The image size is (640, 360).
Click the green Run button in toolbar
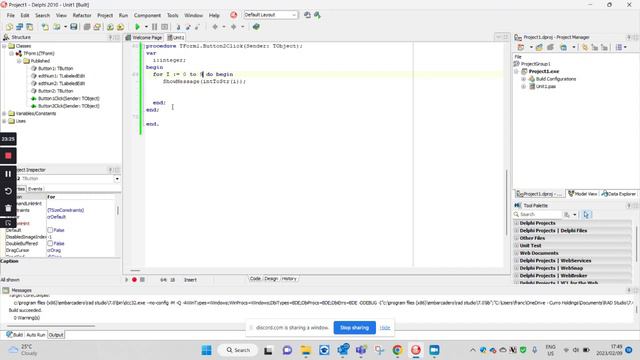coord(138,27)
